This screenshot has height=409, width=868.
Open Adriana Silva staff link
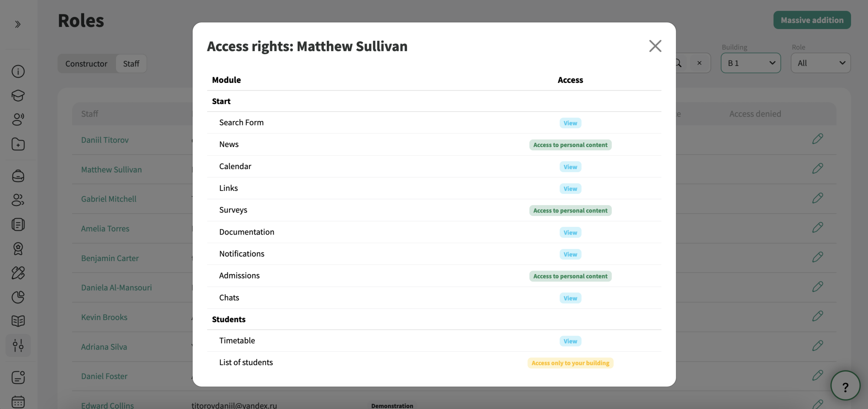(104, 347)
